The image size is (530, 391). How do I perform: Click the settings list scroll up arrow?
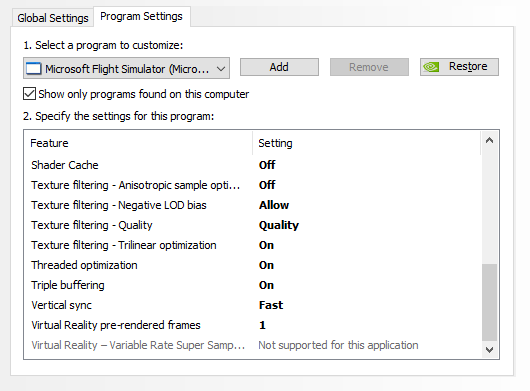[x=489, y=140]
